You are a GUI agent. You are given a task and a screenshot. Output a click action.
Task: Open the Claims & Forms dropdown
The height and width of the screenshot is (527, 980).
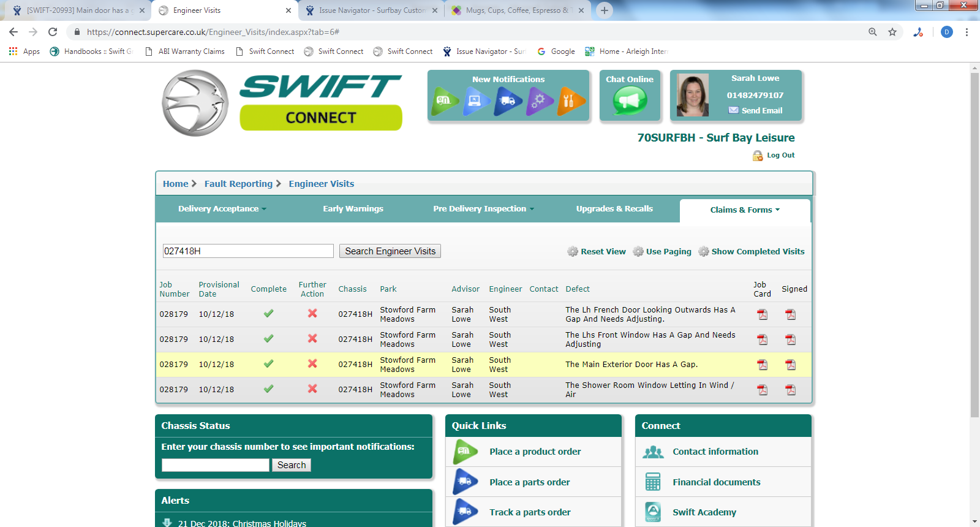click(745, 210)
